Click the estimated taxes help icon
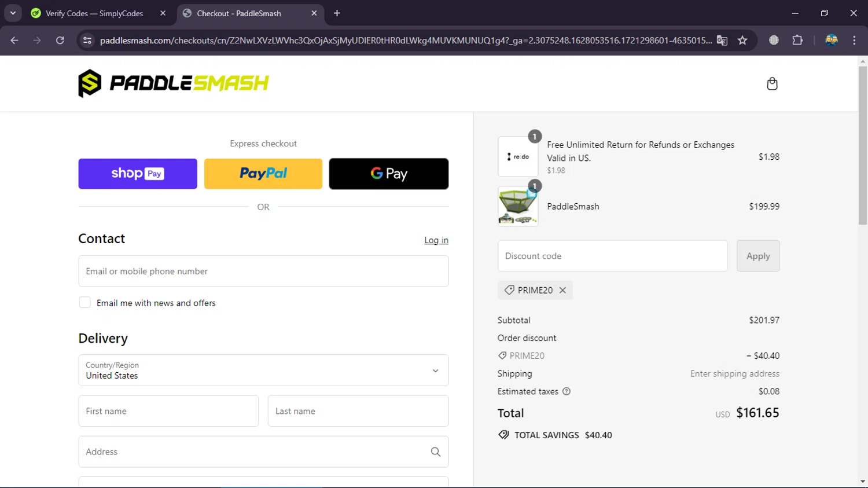 [567, 391]
